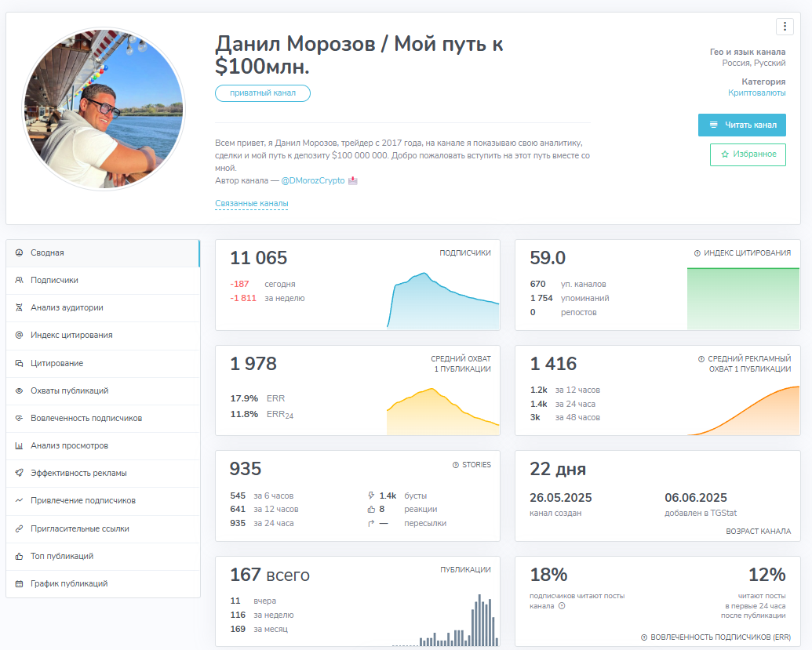Click the '1 754' упоминаний value

coord(541,298)
